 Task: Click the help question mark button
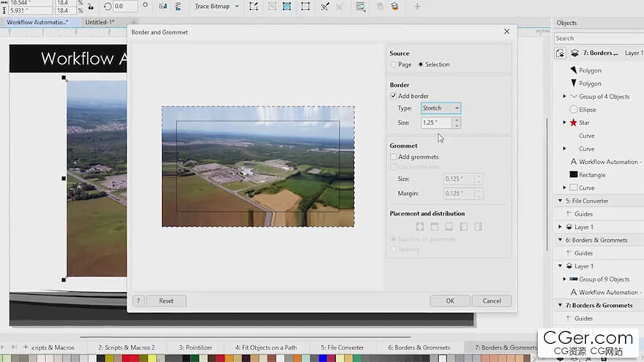click(138, 301)
